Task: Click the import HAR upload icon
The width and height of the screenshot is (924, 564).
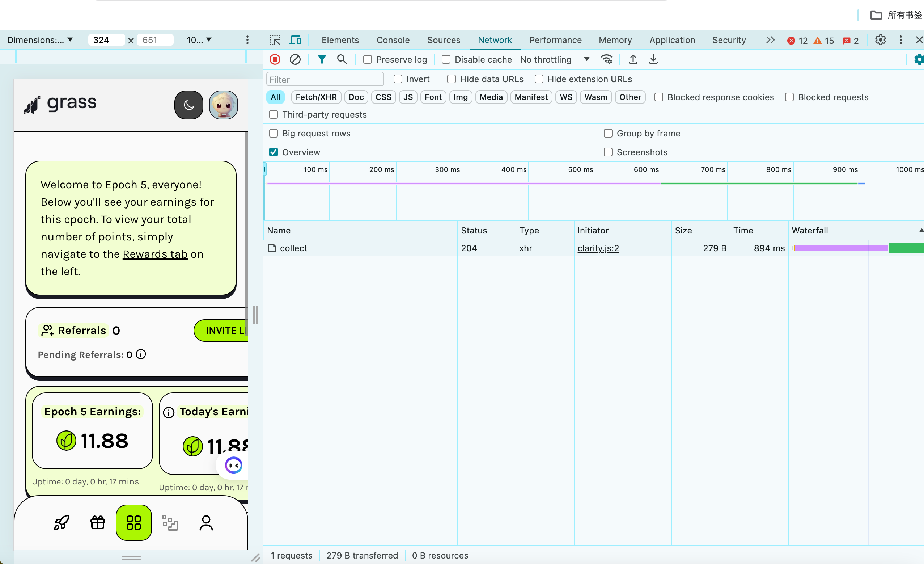Action: [633, 59]
